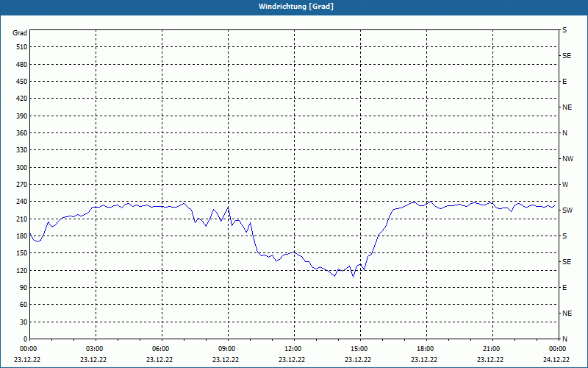Click the '150' axis value

22,253
